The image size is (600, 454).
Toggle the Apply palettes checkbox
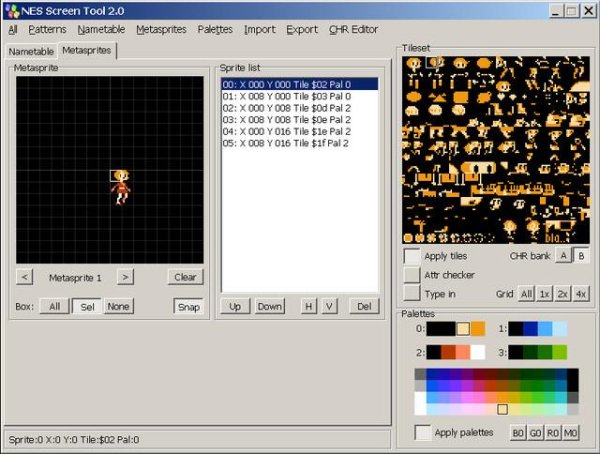423,432
